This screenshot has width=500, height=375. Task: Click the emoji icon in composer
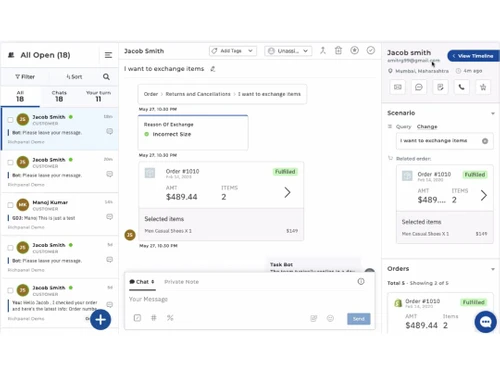coord(330,319)
